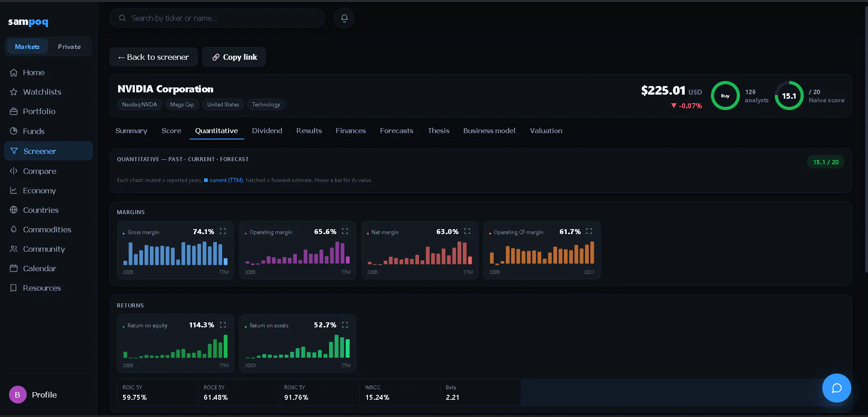868x417 pixels.
Task: Click the Funds pie chart icon
Action: click(x=14, y=131)
